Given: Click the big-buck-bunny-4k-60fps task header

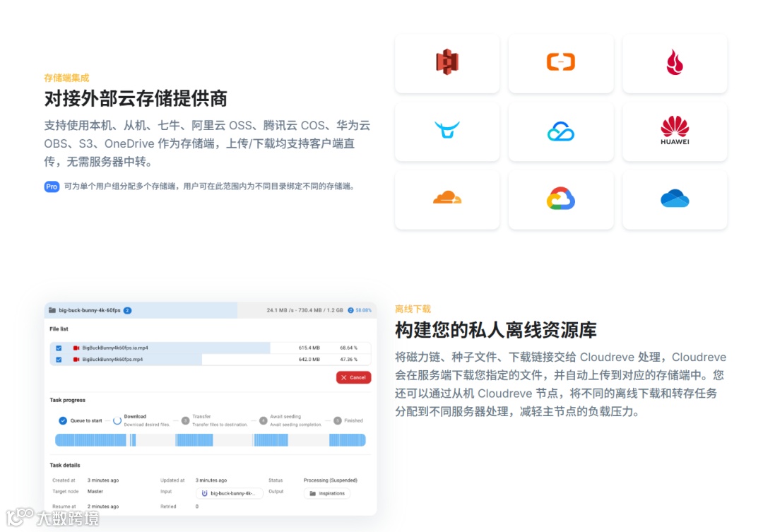Looking at the screenshot, I should (x=211, y=310).
